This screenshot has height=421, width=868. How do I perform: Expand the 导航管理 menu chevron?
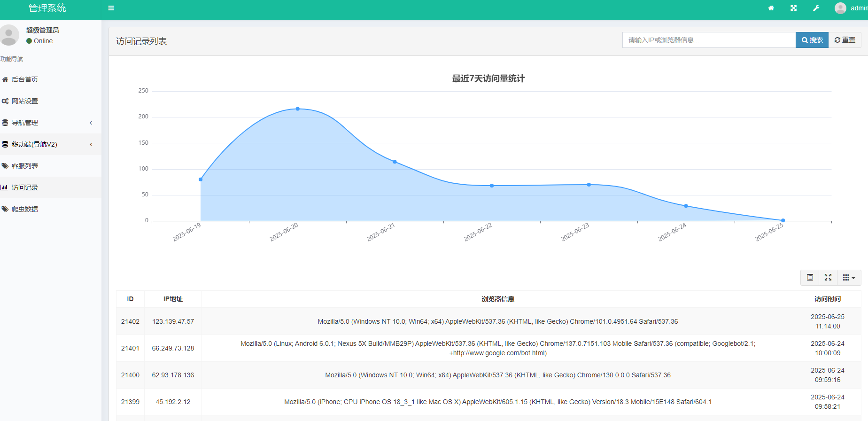[x=91, y=123]
